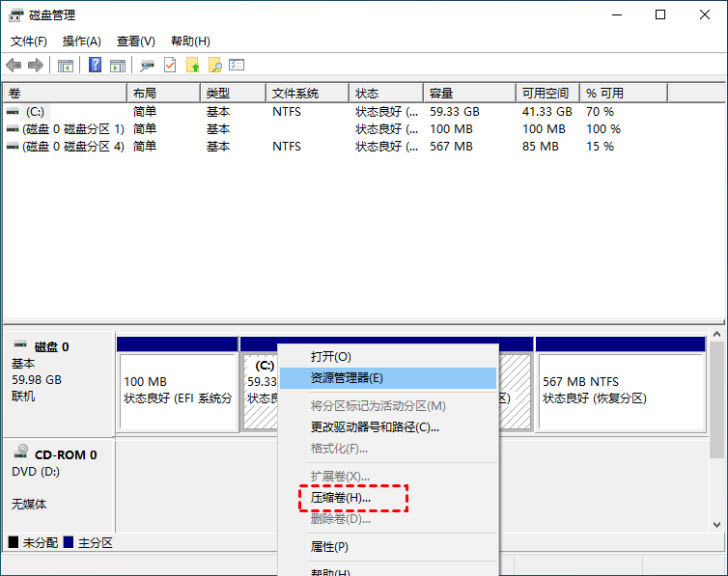Click the forward arrow toolbar icon
The width and height of the screenshot is (728, 576).
(x=36, y=65)
